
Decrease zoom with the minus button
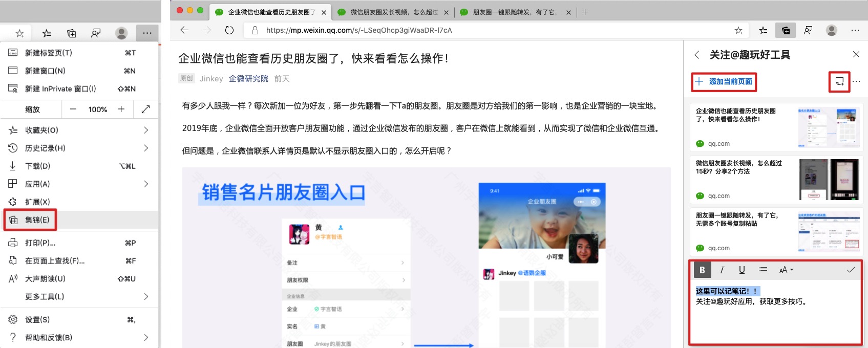(x=73, y=109)
